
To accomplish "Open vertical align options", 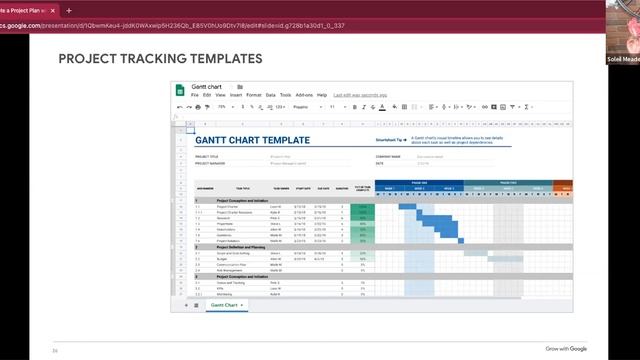I will [x=446, y=107].
